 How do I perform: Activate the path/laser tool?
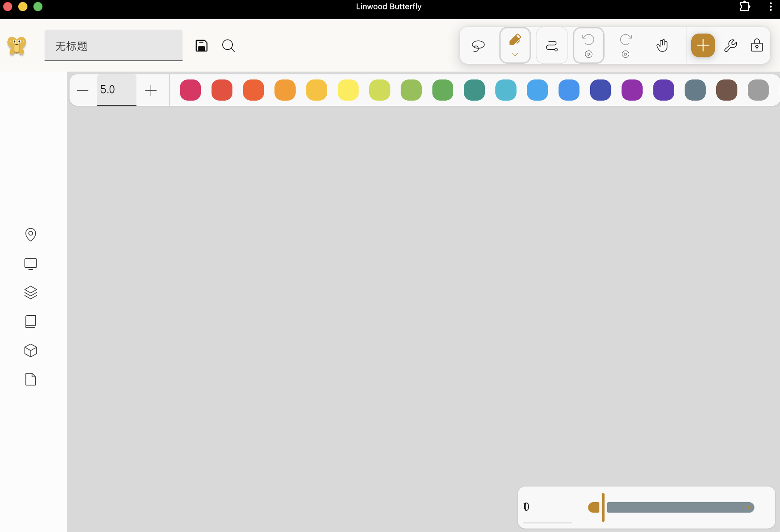click(551, 45)
